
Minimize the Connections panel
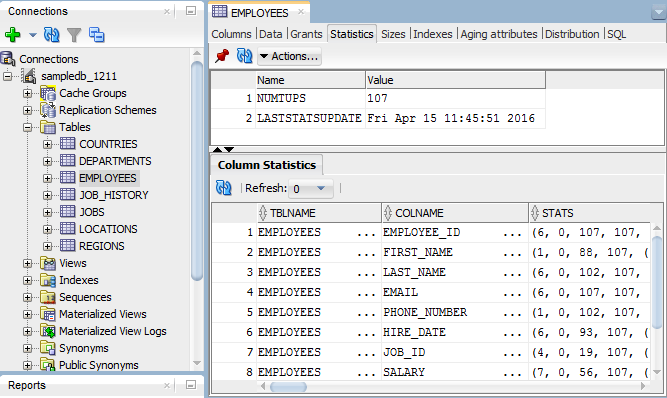coord(191,11)
